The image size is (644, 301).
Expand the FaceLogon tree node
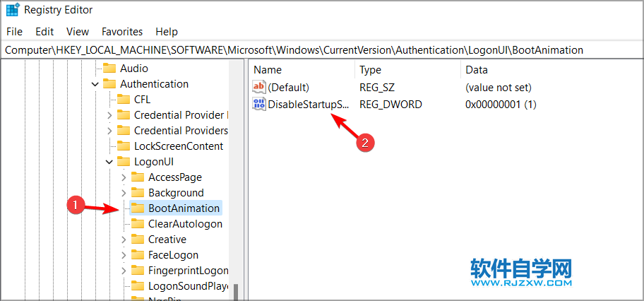[x=124, y=255]
